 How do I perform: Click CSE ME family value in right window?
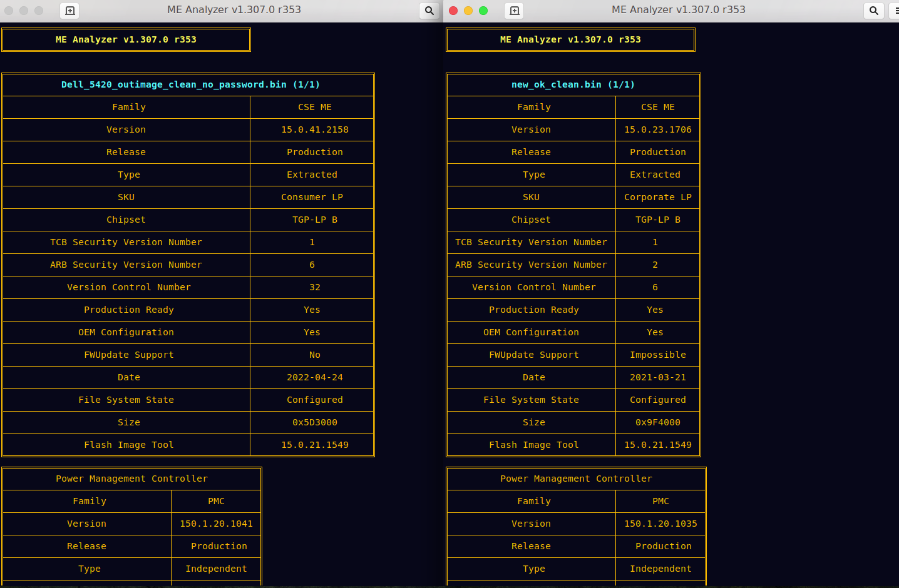(658, 107)
